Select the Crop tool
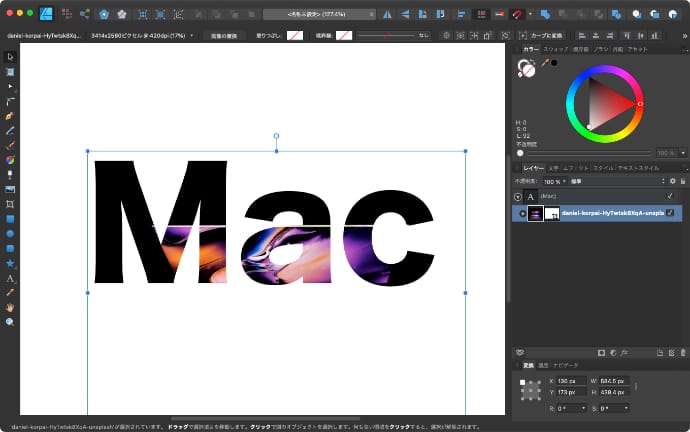Screen dimensions: 690x432 pos(10,203)
